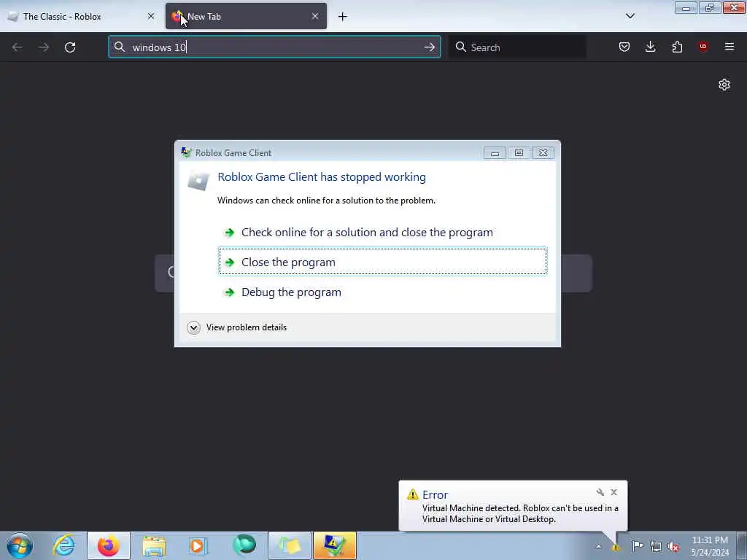Open Windows Explorer from taskbar
The width and height of the screenshot is (747, 560).
[x=153, y=545]
